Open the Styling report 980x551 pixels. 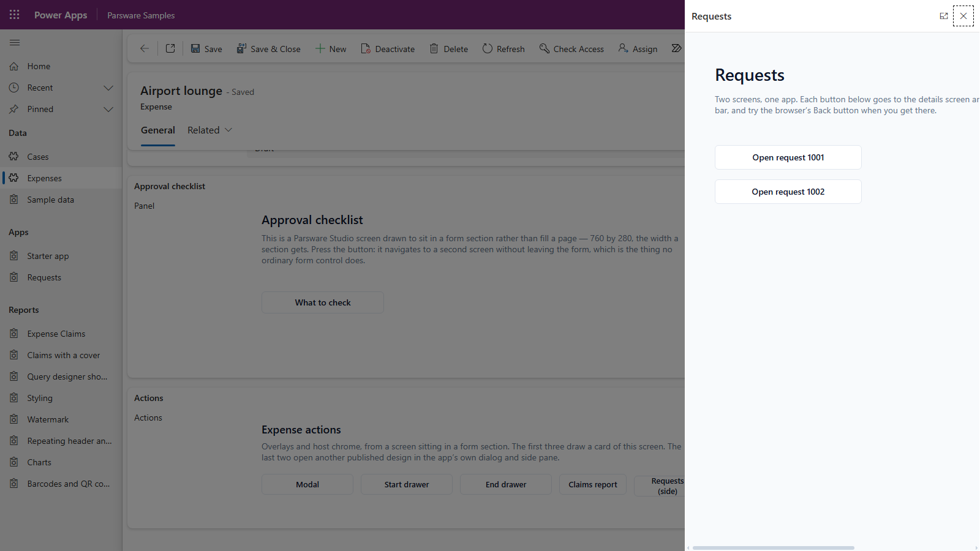point(61,398)
